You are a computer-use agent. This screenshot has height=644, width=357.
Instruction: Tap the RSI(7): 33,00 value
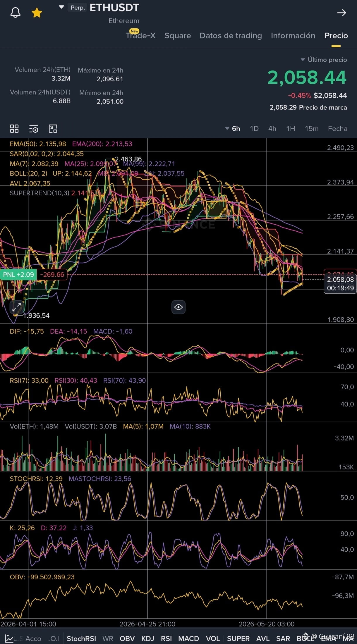[29, 380]
